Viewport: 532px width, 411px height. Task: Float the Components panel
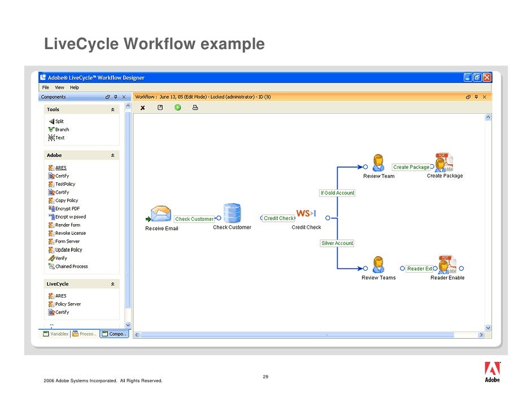(107, 97)
